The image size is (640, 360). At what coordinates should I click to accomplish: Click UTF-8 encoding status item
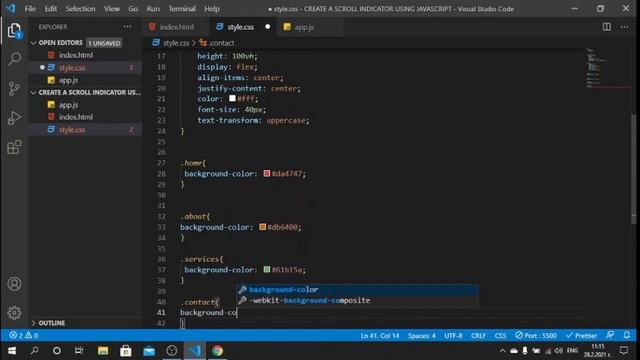(453, 336)
